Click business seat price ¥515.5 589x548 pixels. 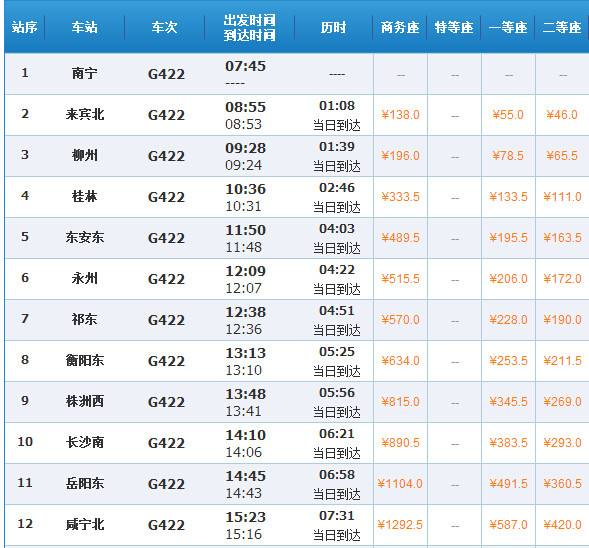point(400,279)
